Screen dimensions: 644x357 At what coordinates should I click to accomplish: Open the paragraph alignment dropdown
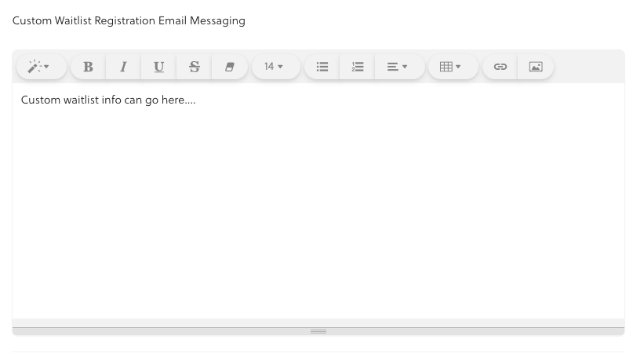click(399, 67)
